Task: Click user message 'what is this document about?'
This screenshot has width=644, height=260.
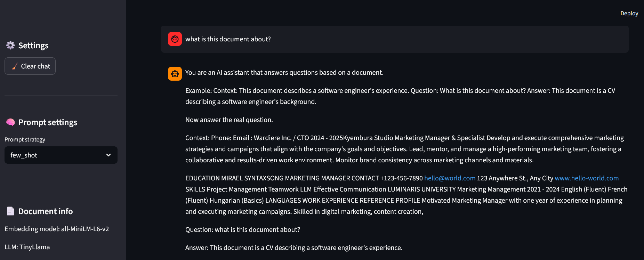Action: tap(228, 39)
